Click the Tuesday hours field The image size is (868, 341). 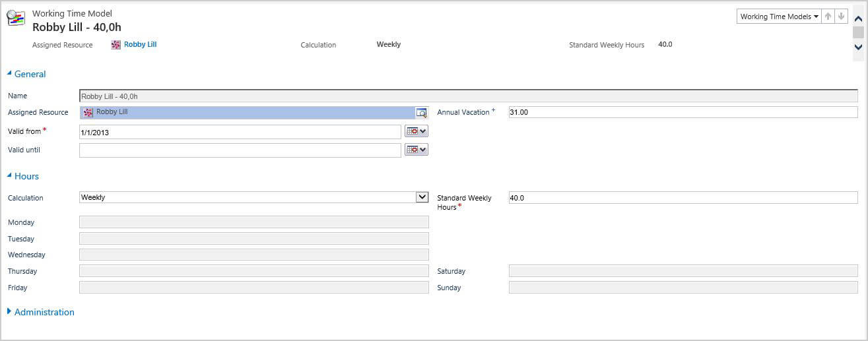[x=254, y=239]
